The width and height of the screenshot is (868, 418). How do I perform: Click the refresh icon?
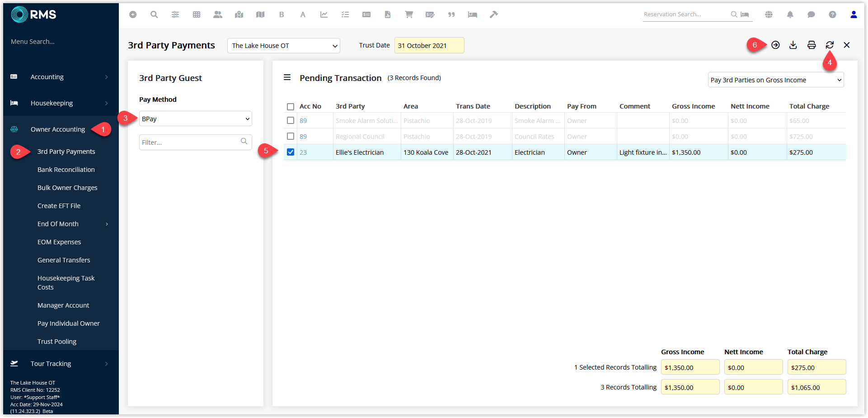830,45
